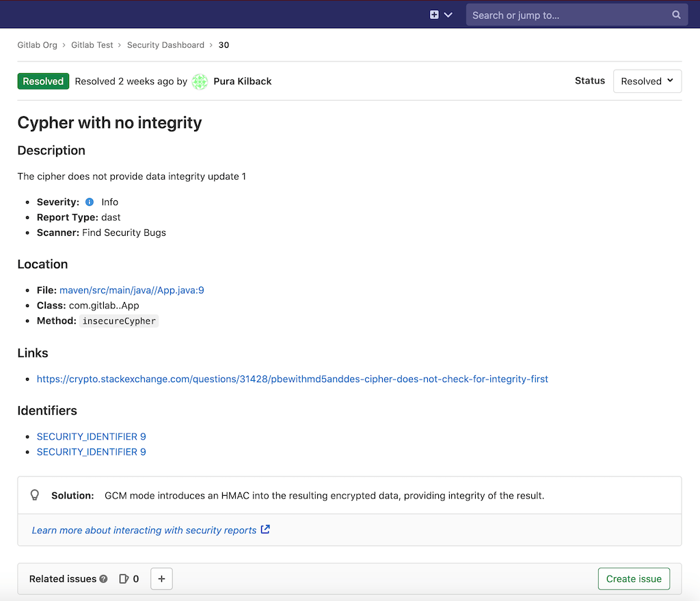The height and width of the screenshot is (601, 700).
Task: Expand the chevron beside the new plus icon
Action: 448,14
